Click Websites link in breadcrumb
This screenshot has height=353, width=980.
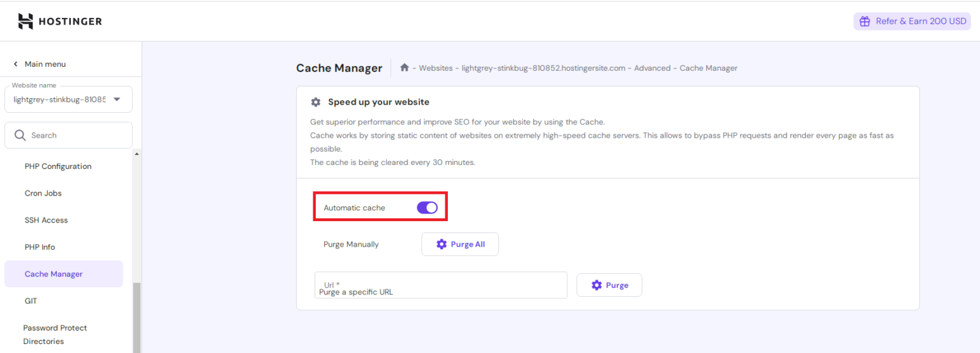435,68
